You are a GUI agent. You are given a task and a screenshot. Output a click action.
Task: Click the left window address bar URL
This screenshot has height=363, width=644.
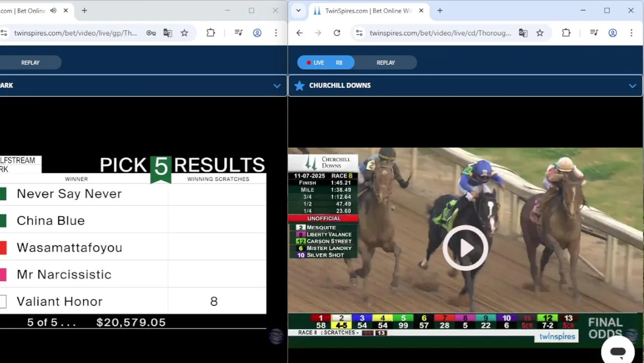(76, 33)
